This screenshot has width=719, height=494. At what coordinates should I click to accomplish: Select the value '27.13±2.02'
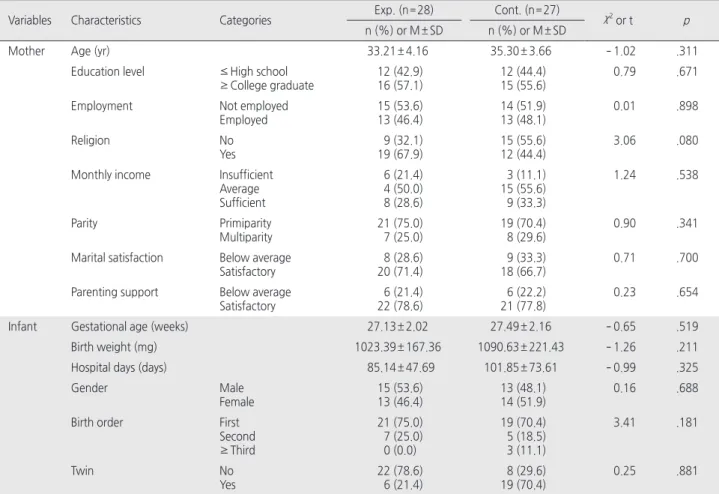[398, 327]
